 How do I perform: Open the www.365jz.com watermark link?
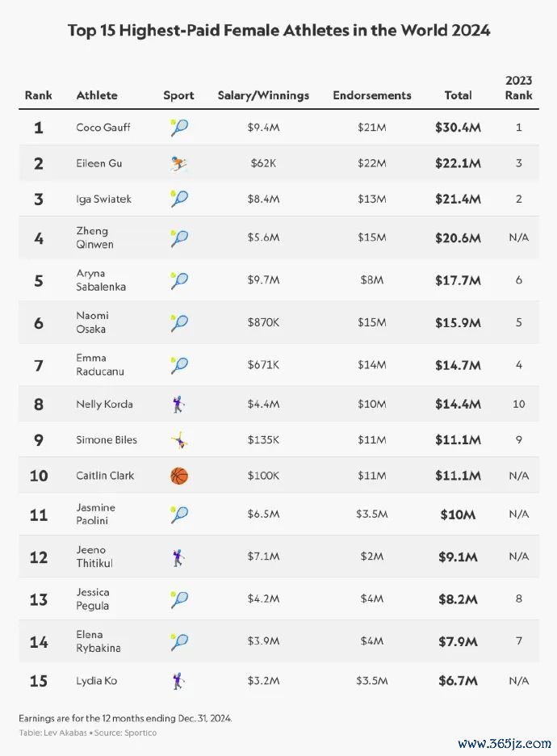pos(504,743)
